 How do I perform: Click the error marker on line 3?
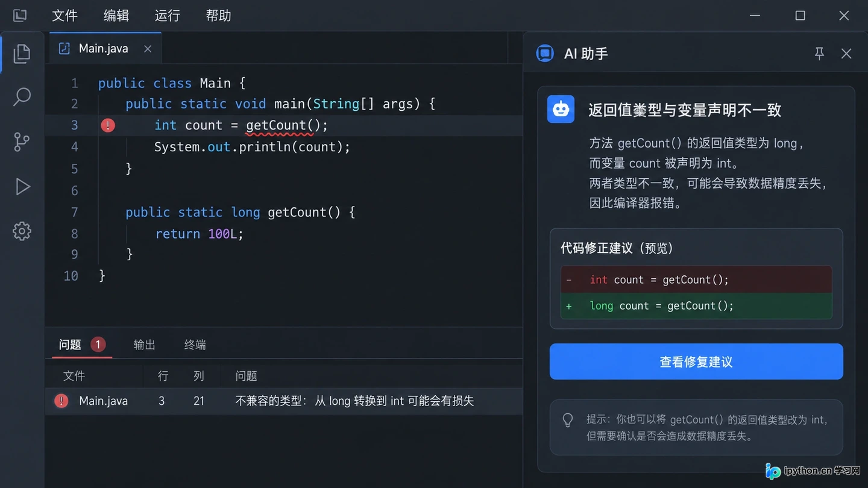click(x=108, y=125)
